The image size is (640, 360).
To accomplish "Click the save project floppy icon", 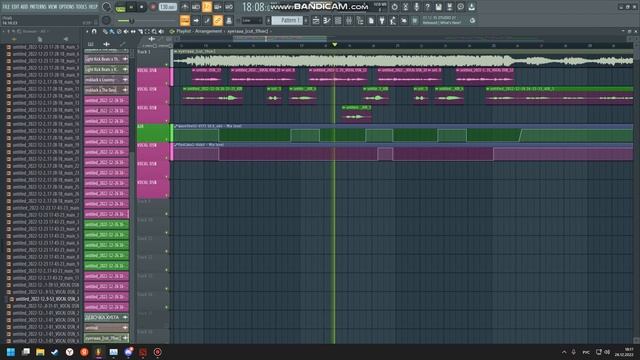I will [x=438, y=7].
